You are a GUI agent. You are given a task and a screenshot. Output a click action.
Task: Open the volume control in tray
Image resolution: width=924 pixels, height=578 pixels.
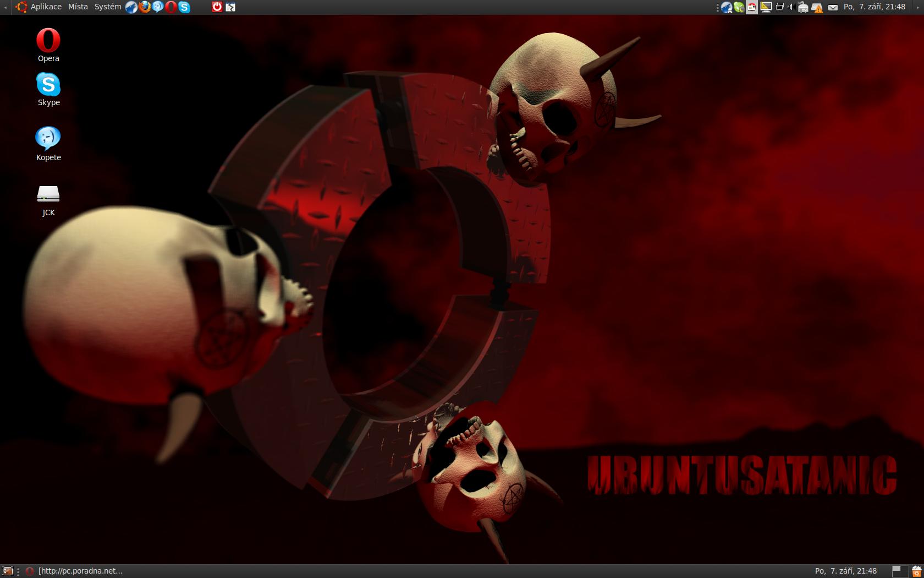(790, 7)
